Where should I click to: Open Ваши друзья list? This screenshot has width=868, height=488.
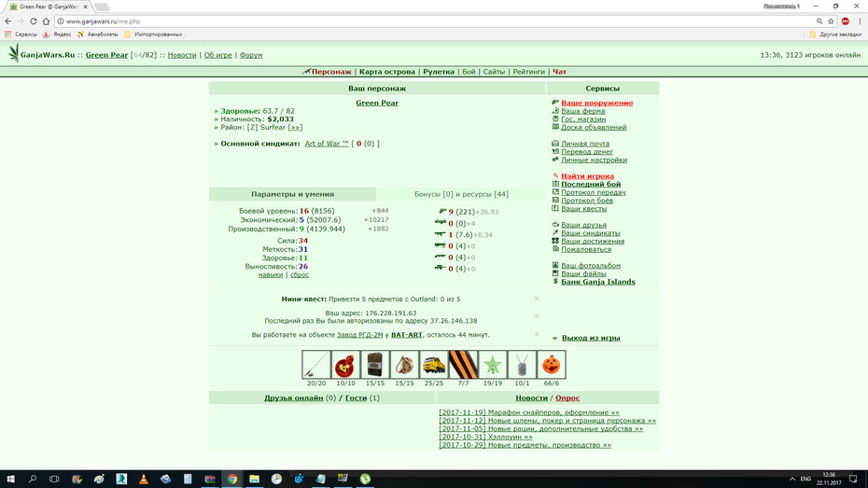[x=583, y=225]
